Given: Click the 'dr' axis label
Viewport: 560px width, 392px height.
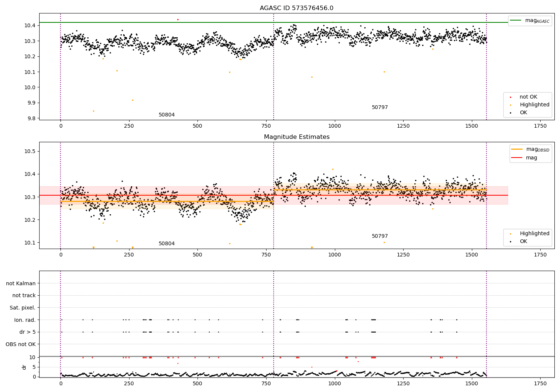Looking at the screenshot, I should pyautogui.click(x=24, y=367).
